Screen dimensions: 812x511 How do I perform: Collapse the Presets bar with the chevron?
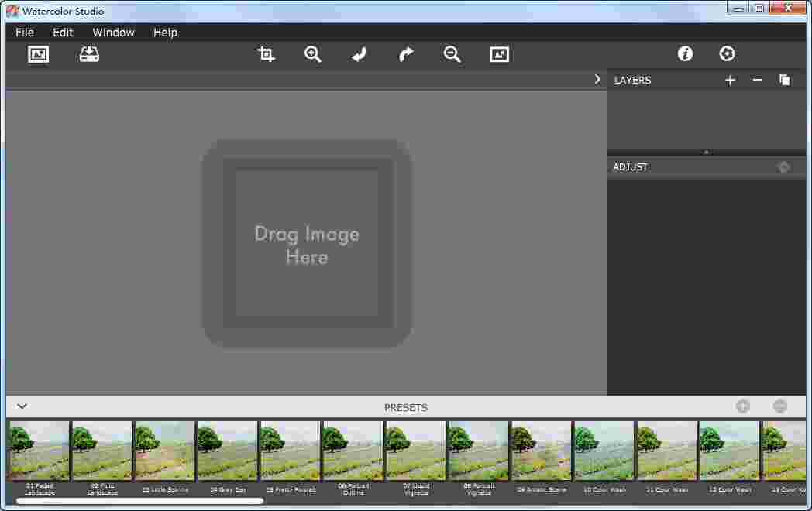coord(22,406)
